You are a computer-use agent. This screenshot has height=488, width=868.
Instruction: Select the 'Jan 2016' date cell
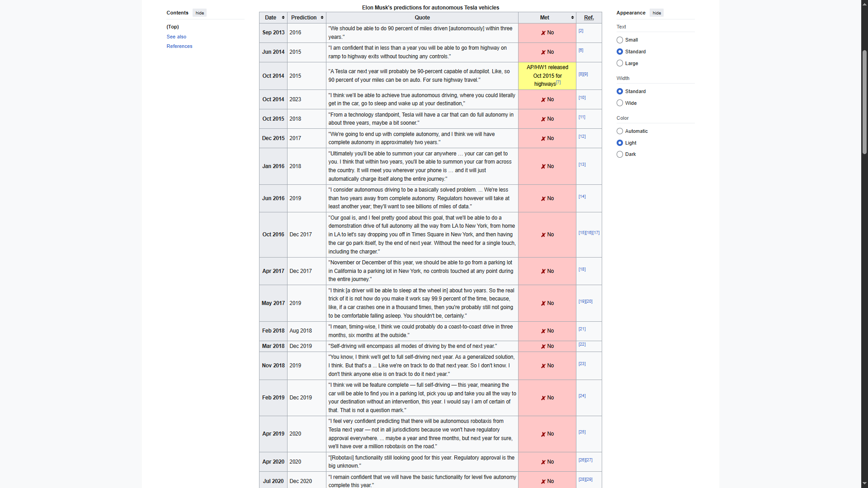(x=273, y=167)
